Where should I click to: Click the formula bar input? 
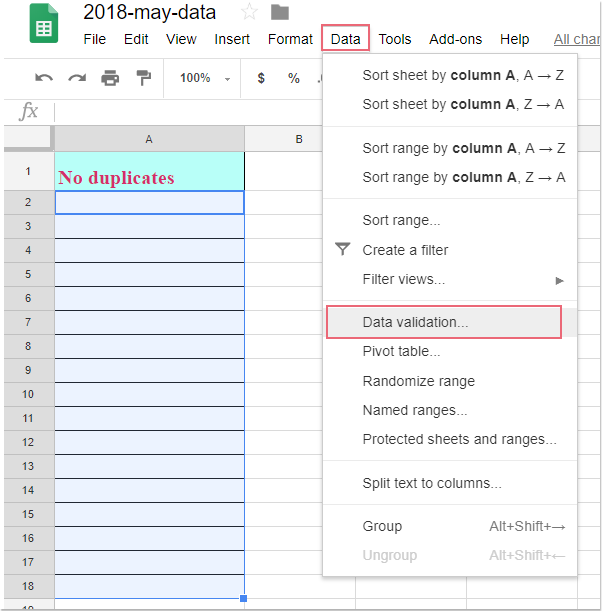point(187,112)
